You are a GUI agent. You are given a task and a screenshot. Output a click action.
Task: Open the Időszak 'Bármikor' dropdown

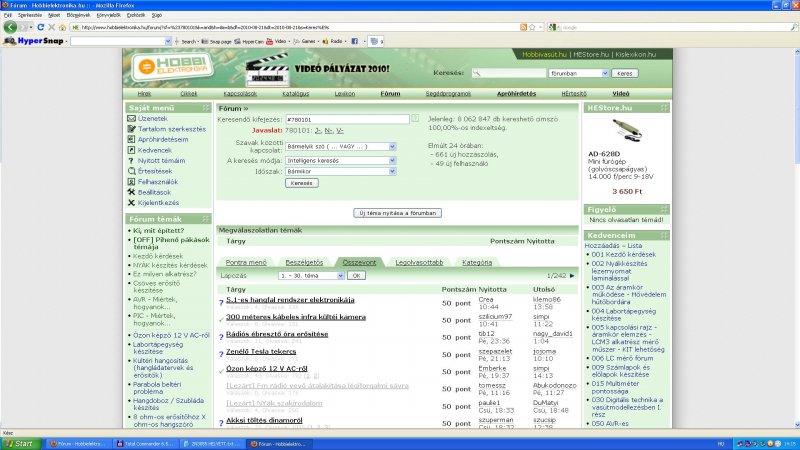tap(392, 171)
